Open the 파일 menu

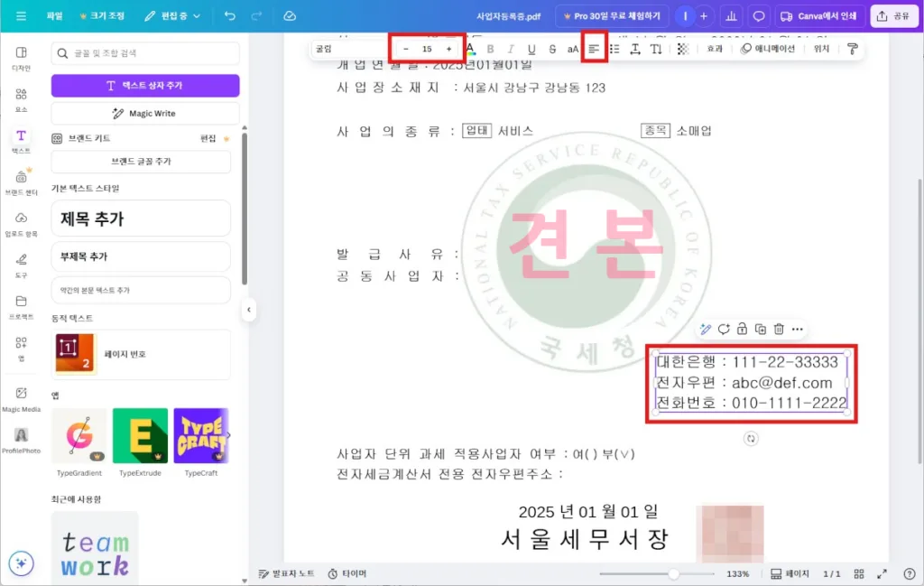coord(54,16)
